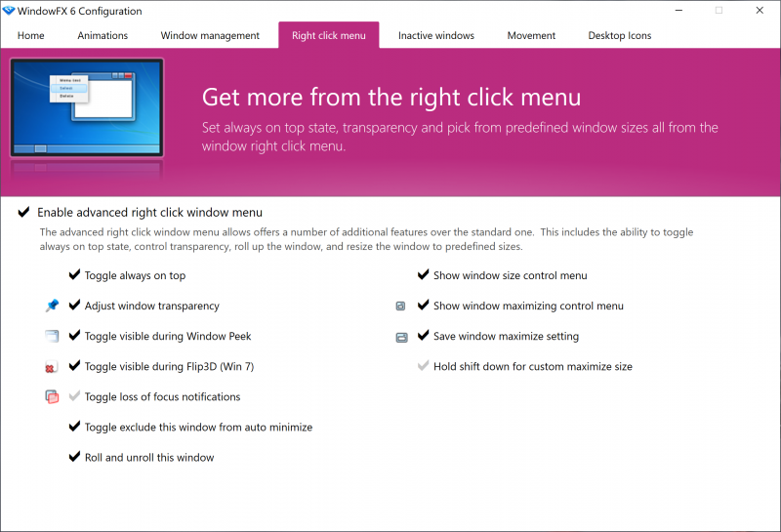Open the Desktop Icons tab
Viewport: 781px width, 532px height.
[x=620, y=35]
